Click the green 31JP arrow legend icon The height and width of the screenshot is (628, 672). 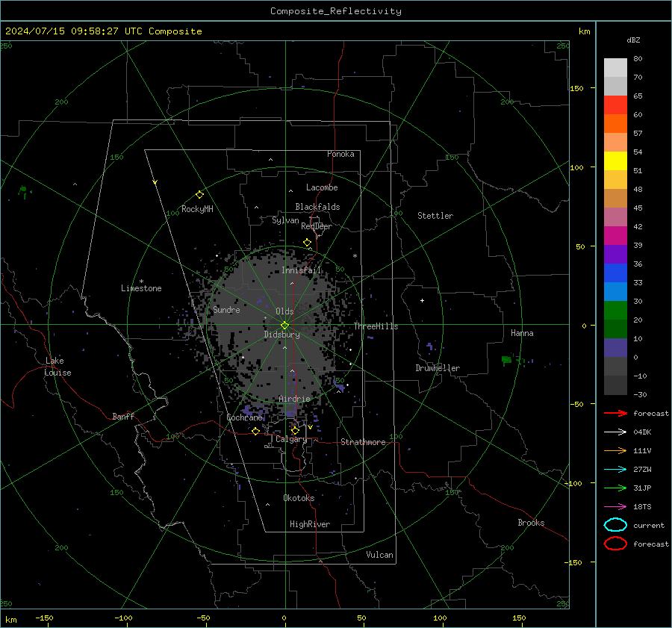click(615, 488)
